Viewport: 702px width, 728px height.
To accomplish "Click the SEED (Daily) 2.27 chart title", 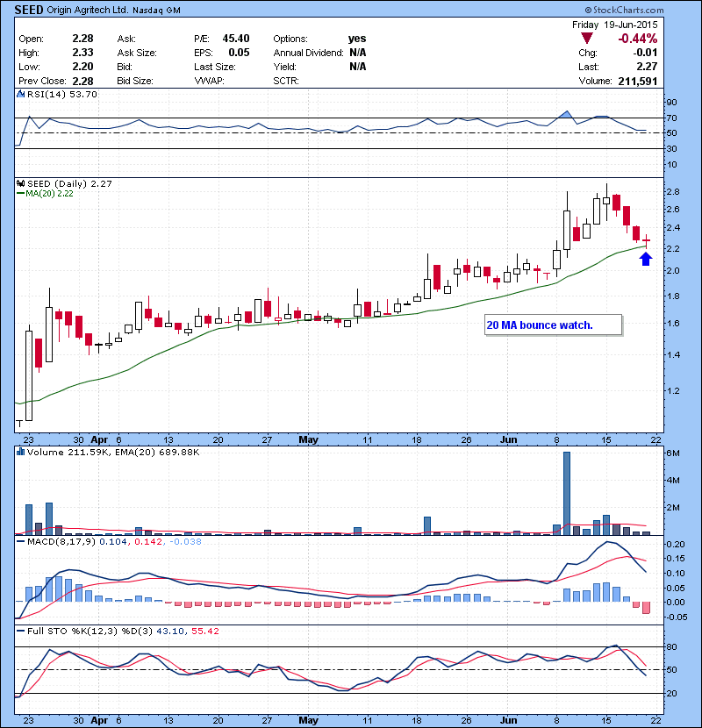I will [x=69, y=184].
